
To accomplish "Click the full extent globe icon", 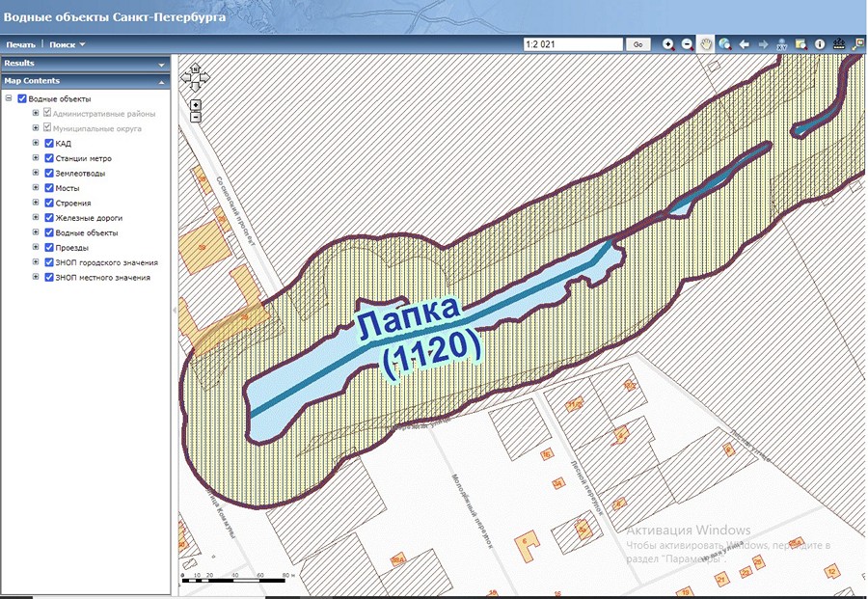I will tap(724, 44).
